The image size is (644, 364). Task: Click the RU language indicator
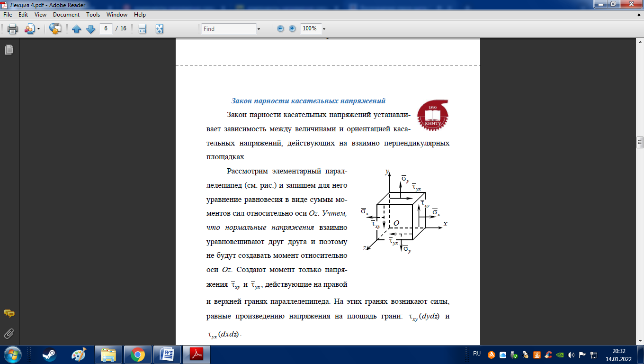[x=477, y=354]
